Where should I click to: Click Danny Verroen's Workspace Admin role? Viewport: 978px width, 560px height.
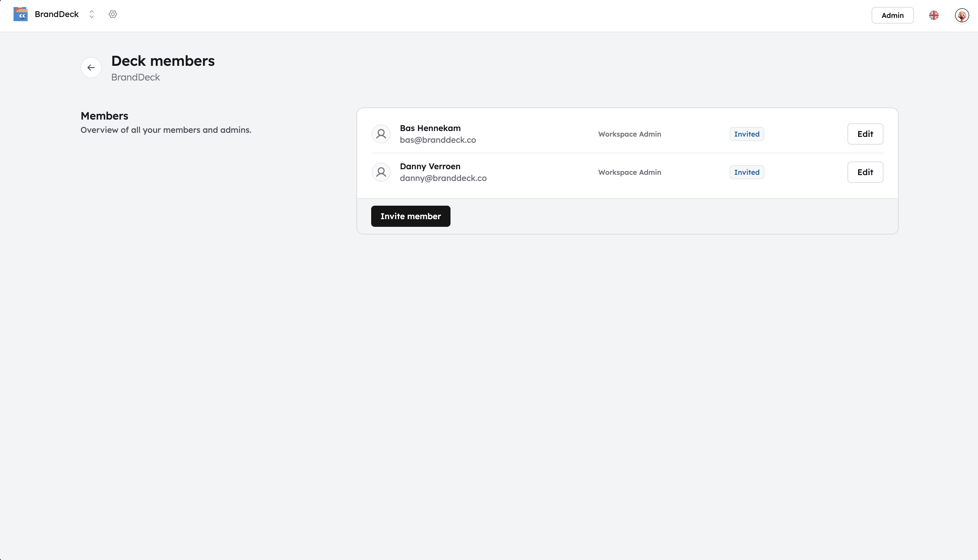point(629,172)
